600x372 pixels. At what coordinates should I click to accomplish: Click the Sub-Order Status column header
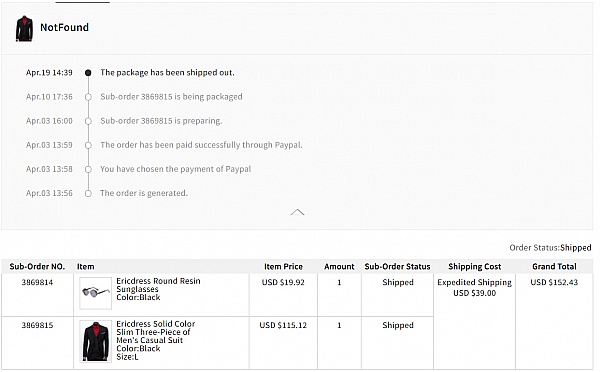[x=397, y=266]
